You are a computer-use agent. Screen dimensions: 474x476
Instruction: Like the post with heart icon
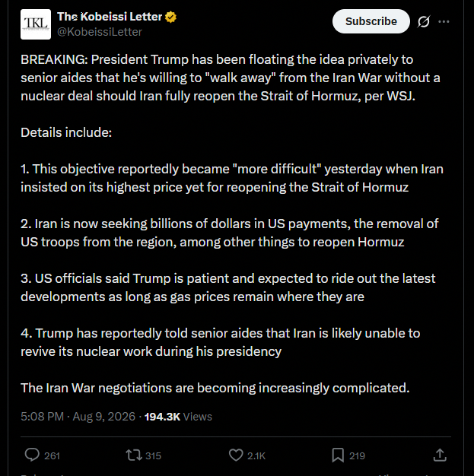(236, 455)
